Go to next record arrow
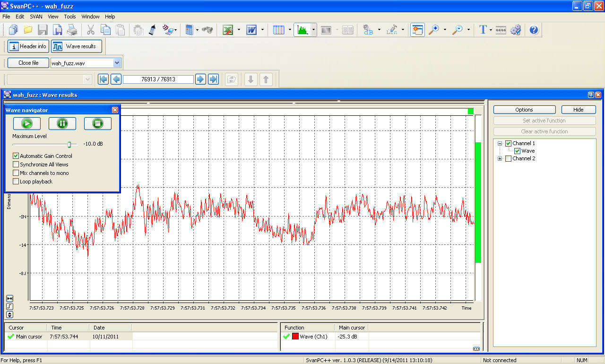Viewport: 605px width, 364px height. (x=200, y=79)
